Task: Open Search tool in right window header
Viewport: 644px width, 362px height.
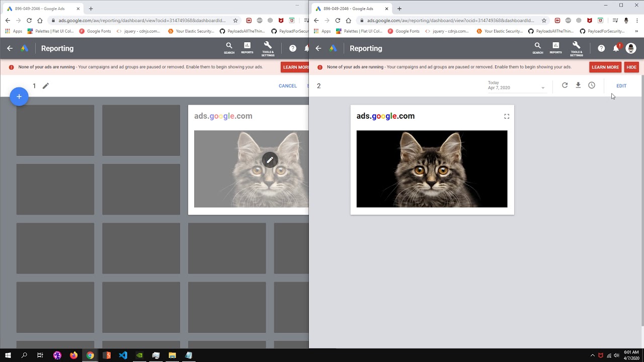Action: click(x=537, y=48)
